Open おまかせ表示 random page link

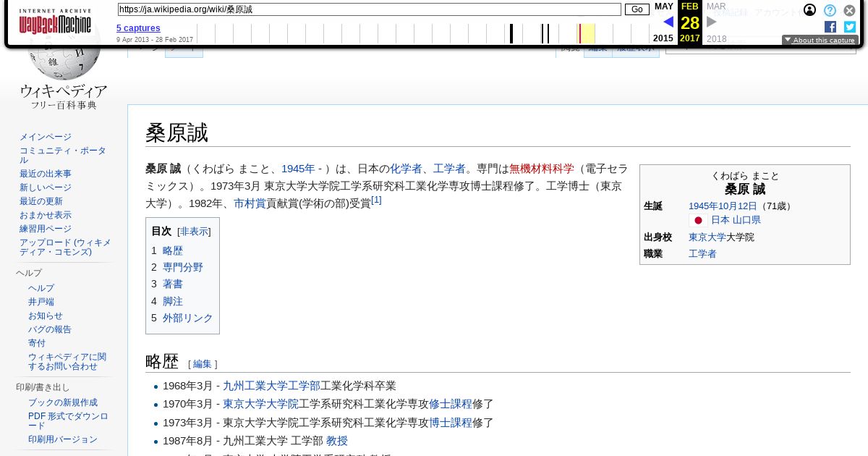click(x=46, y=215)
